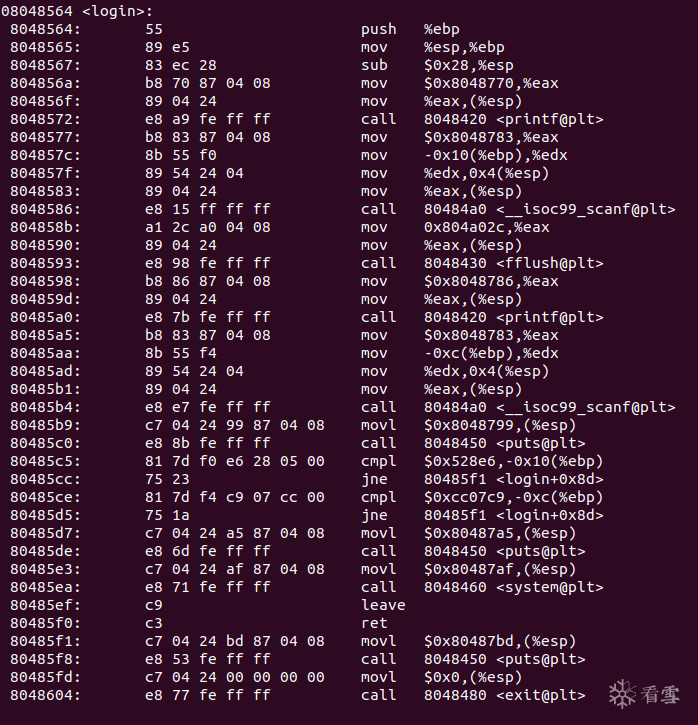The image size is (698, 725).
Task: Click address 80485d5 in the left column
Action: (45, 515)
